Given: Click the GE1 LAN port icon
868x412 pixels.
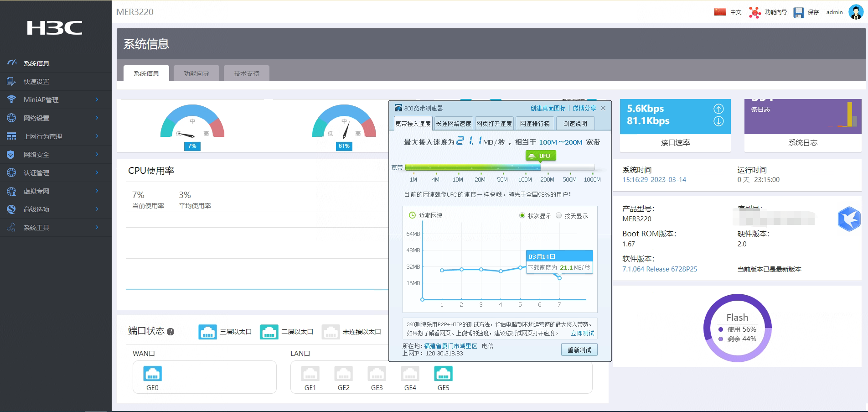Looking at the screenshot, I should pos(310,374).
